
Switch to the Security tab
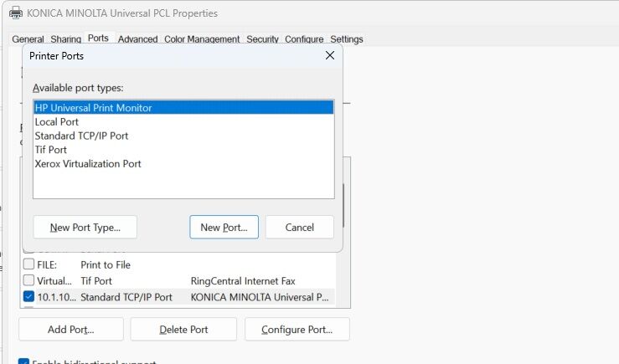(x=262, y=39)
